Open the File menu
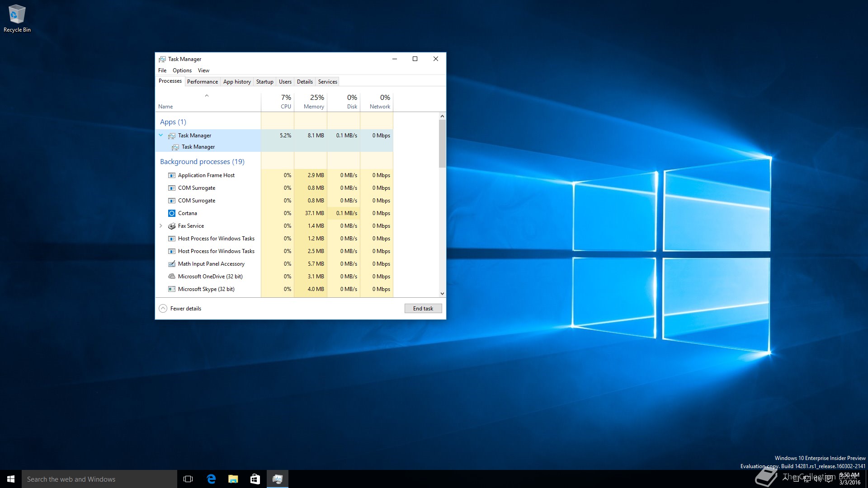The height and width of the screenshot is (488, 868). (x=162, y=70)
